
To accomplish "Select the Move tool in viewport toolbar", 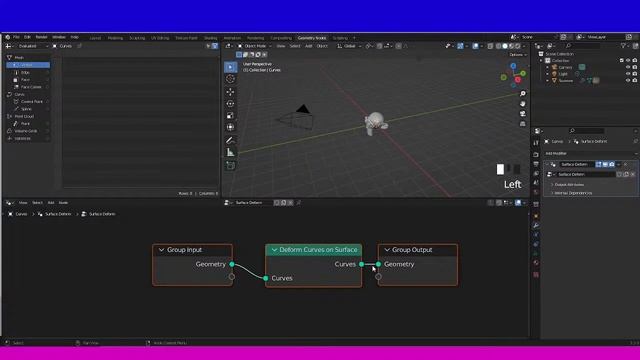I will 231,92.
